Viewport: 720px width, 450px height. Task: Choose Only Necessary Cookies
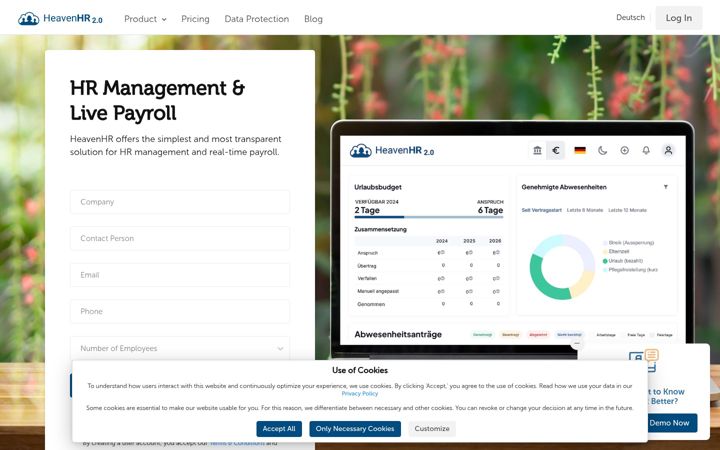click(355, 429)
